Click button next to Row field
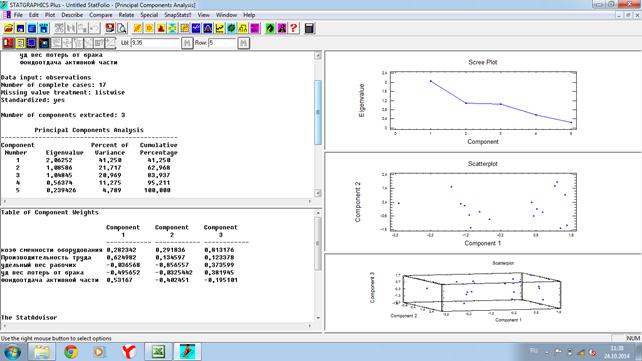The width and height of the screenshot is (642, 361). pos(244,43)
